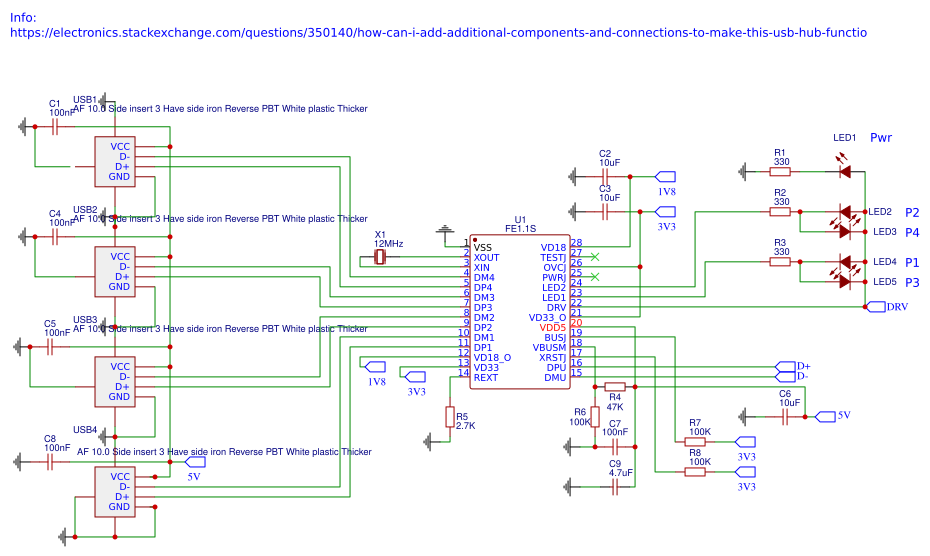Click the red 'VDD5' pin label

553,328
